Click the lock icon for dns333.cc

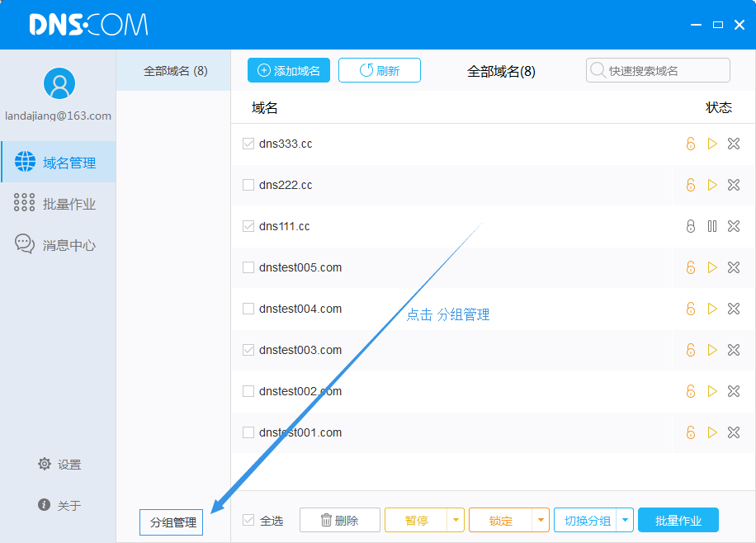(x=691, y=144)
